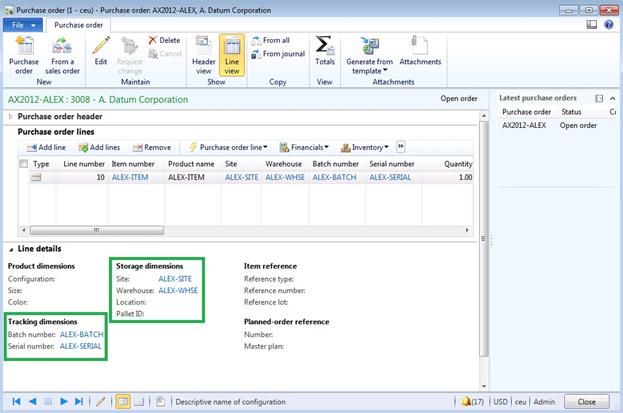Screen dimensions: 623x413
Task: Open the help icon
Action: click(x=608, y=25)
